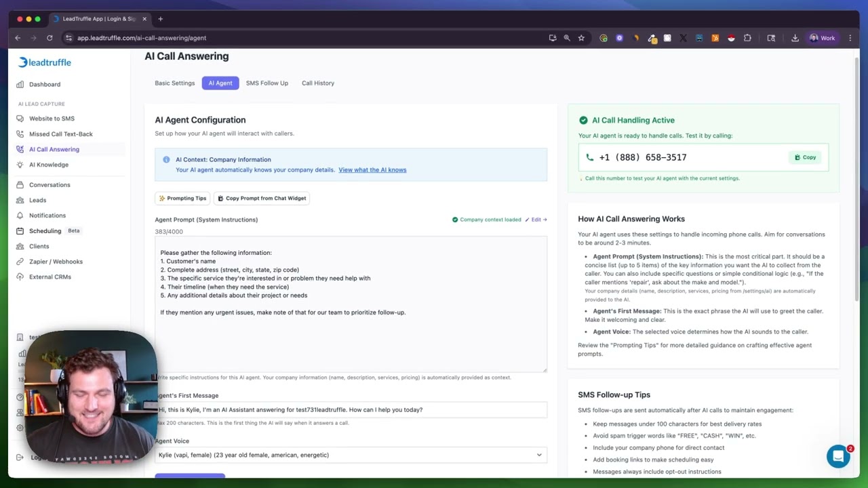Open the Work profile menu
868x488 pixels.
[822, 38]
